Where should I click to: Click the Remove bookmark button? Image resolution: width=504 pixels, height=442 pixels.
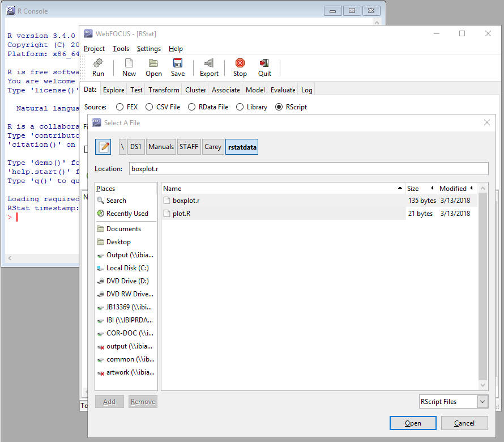click(x=143, y=401)
